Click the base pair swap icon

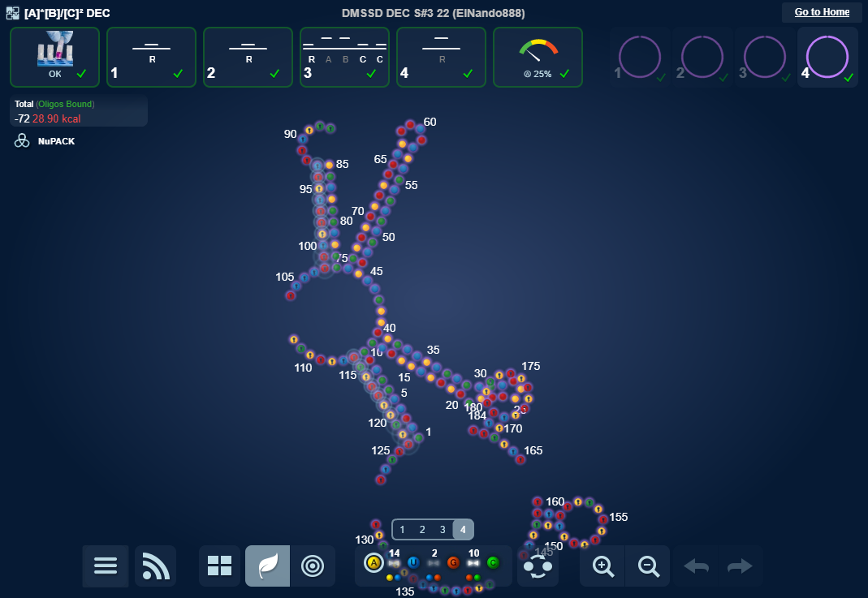click(x=538, y=566)
